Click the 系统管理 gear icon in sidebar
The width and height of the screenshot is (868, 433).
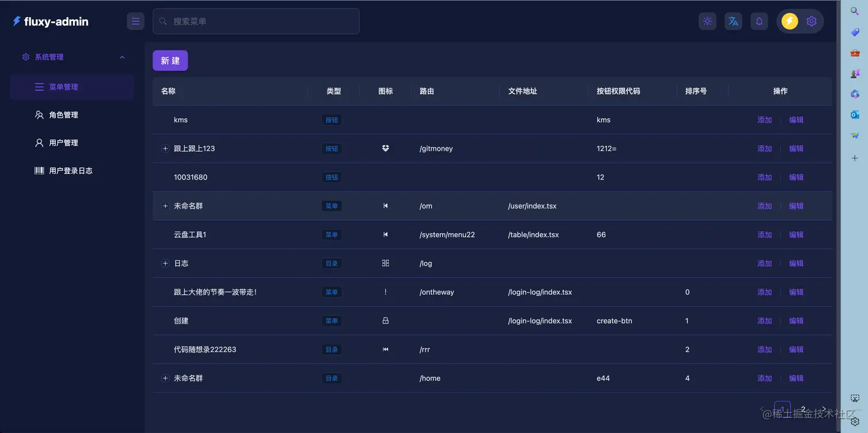pos(25,57)
